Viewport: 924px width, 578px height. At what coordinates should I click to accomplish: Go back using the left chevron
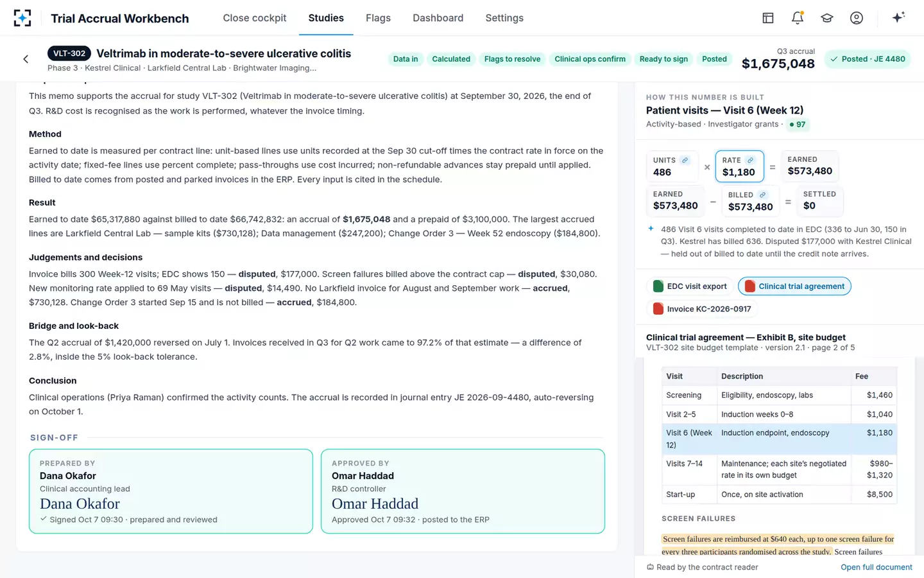click(x=26, y=59)
